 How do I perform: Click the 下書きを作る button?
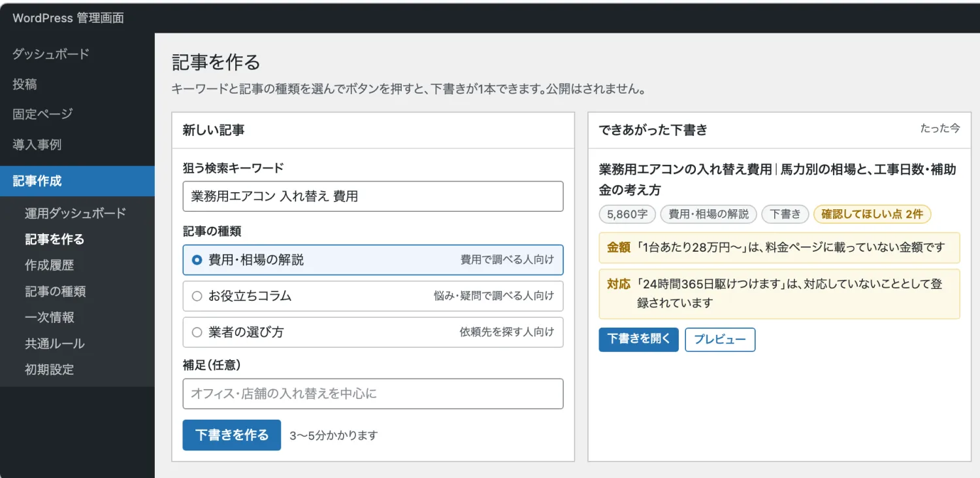click(232, 435)
